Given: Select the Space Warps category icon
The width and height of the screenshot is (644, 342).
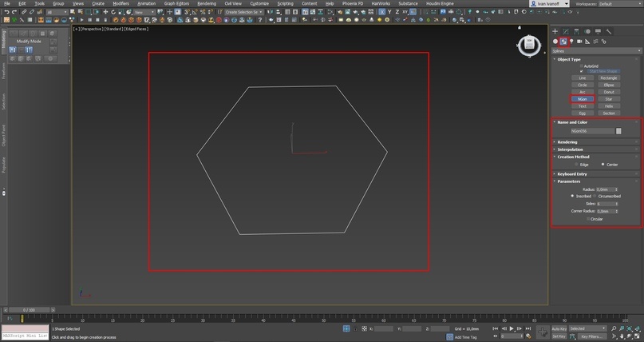Looking at the screenshot, I should (595, 41).
